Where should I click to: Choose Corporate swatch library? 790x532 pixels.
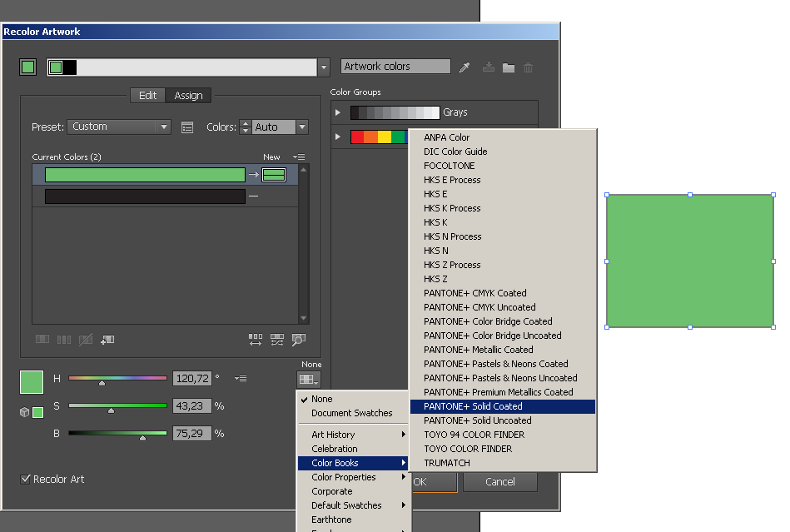[352, 491]
